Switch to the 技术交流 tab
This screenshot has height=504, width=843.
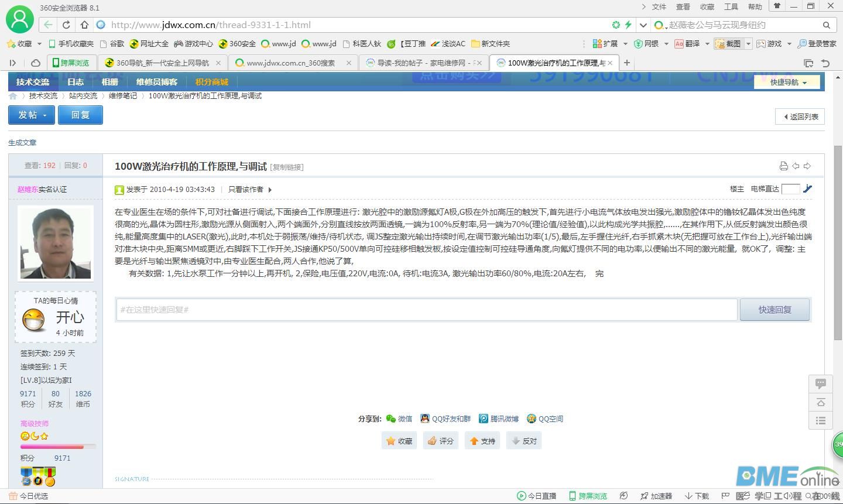pyautogui.click(x=32, y=82)
